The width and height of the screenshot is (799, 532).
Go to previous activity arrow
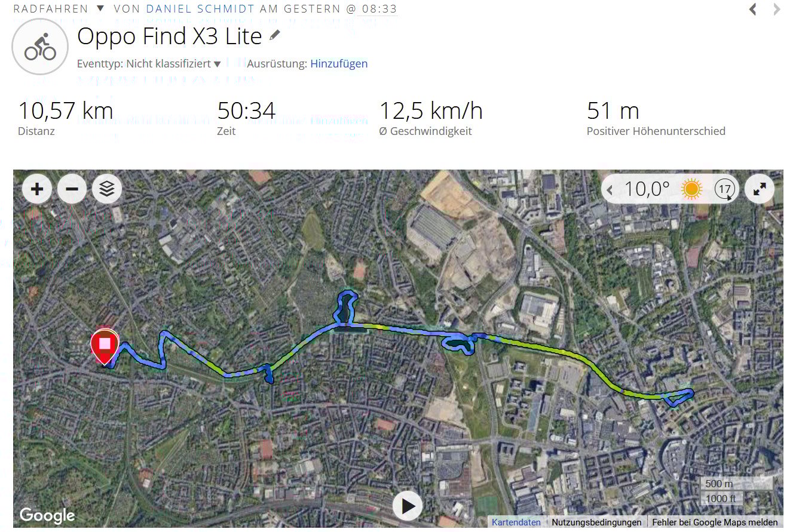tap(753, 9)
